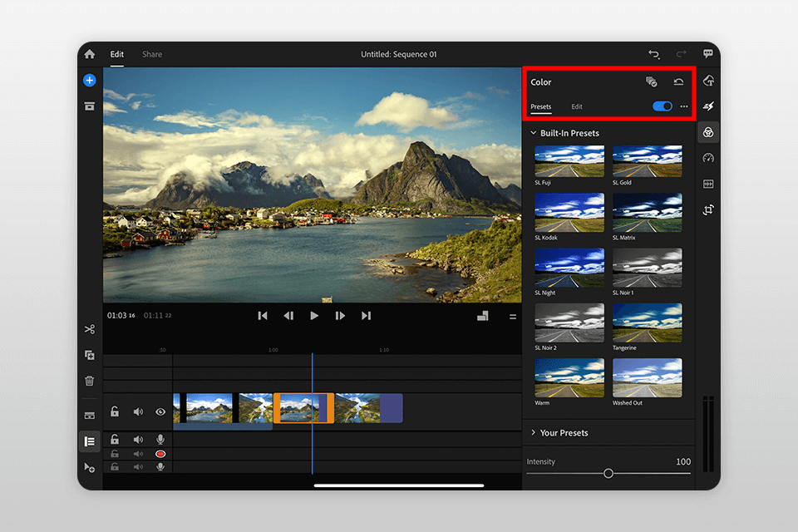Screen dimensions: 798x532
Task: Apply the SL Kodak preset
Action: pos(569,213)
